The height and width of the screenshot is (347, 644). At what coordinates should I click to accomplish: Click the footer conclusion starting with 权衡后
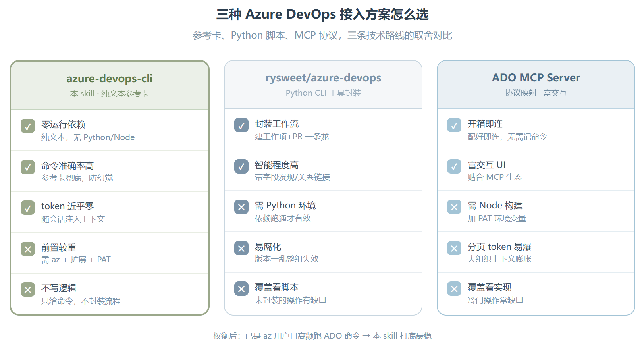(x=322, y=336)
